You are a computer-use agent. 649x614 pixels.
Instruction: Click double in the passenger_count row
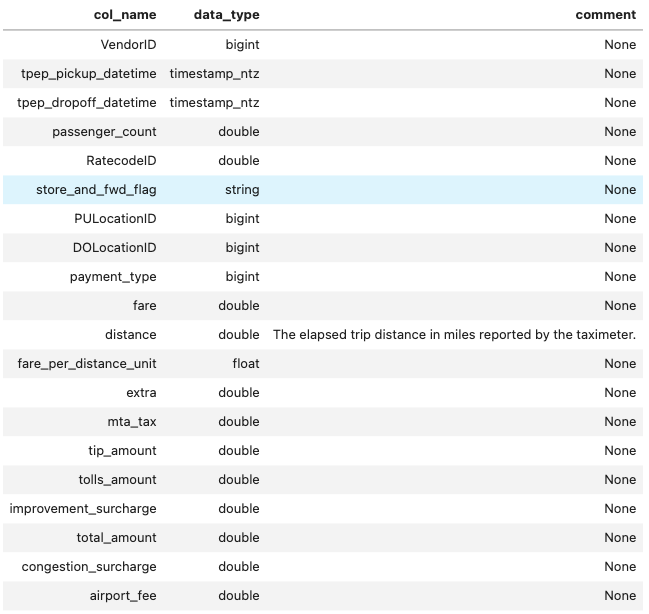pyautogui.click(x=239, y=132)
